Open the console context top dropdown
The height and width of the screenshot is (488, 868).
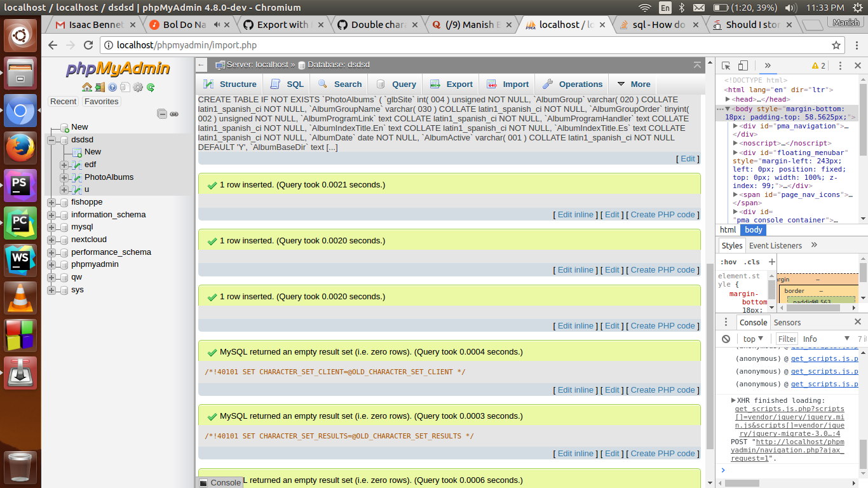pyautogui.click(x=753, y=339)
